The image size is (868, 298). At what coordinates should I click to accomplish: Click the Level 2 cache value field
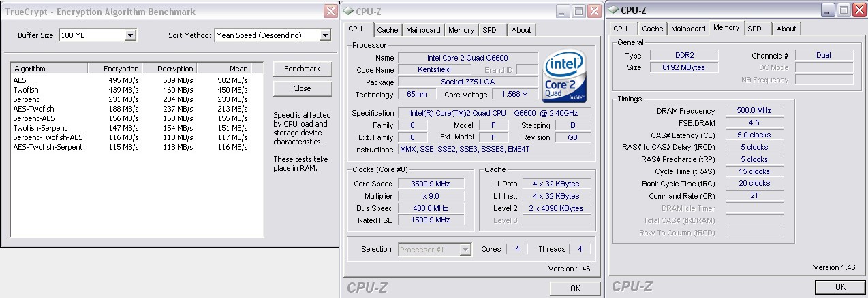click(x=557, y=208)
